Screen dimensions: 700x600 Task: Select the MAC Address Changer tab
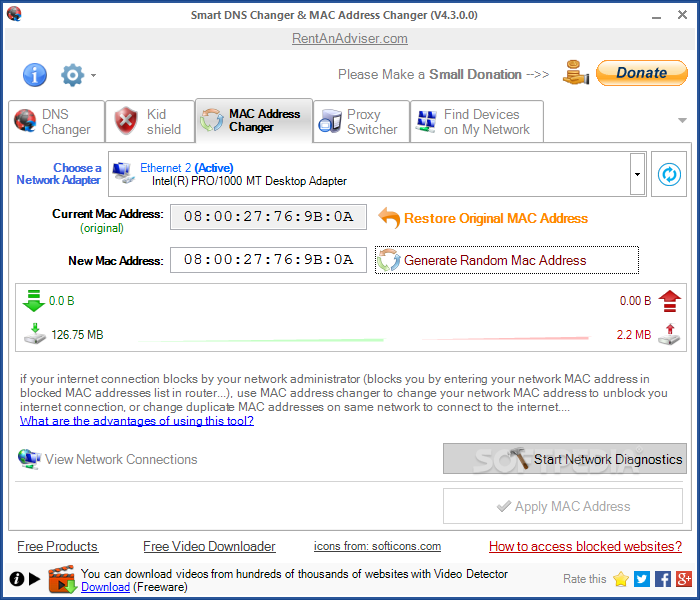pos(254,121)
